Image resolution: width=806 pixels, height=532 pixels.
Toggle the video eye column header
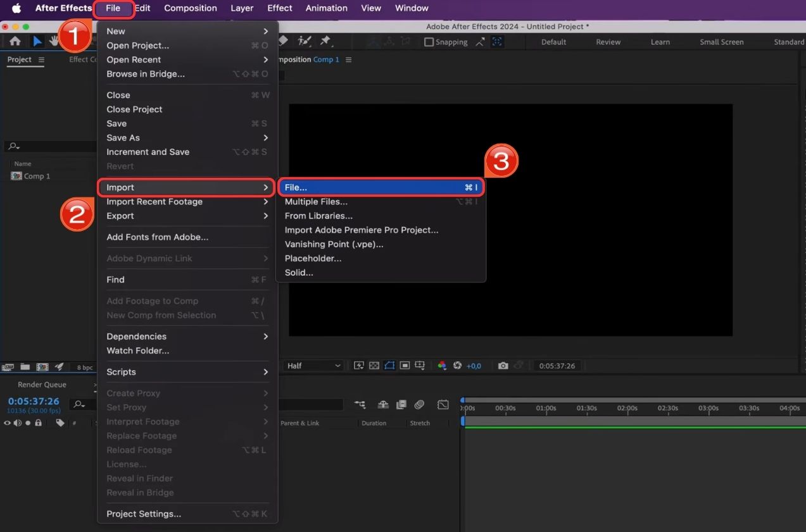pos(8,423)
